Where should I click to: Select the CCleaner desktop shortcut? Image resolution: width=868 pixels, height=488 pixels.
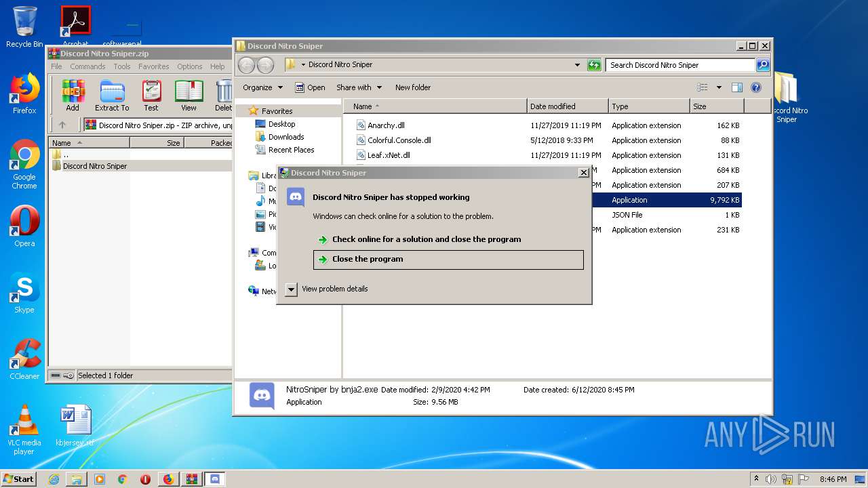(x=24, y=359)
